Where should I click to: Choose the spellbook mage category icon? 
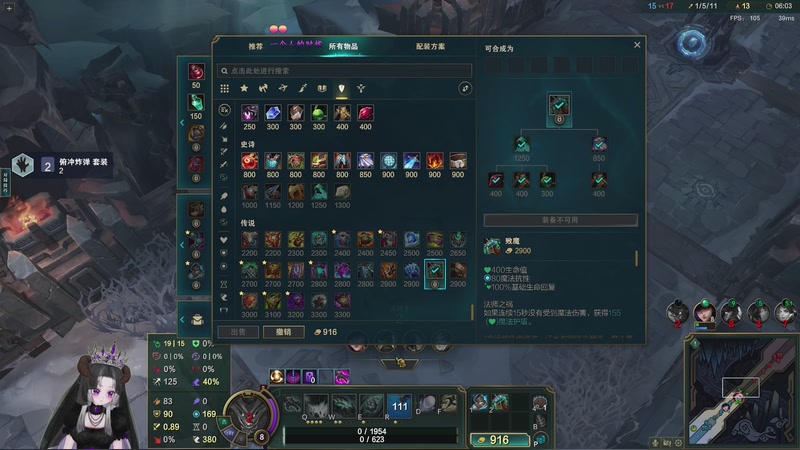pyautogui.click(x=322, y=88)
